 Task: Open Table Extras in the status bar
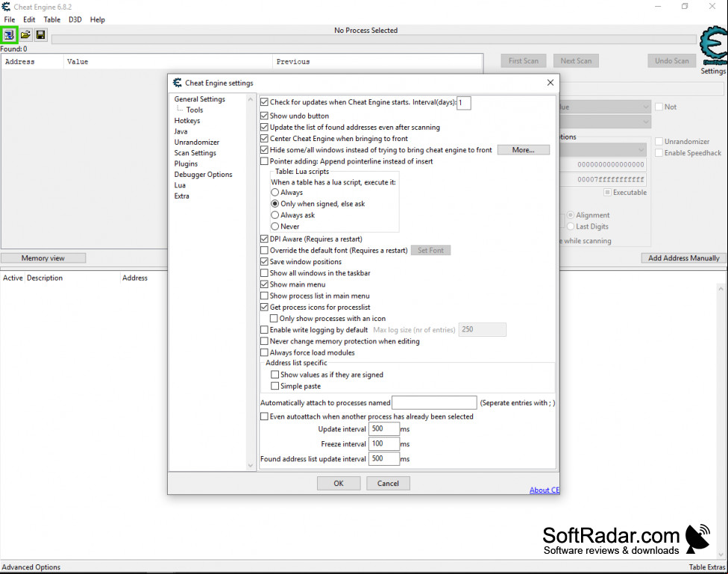click(x=706, y=567)
